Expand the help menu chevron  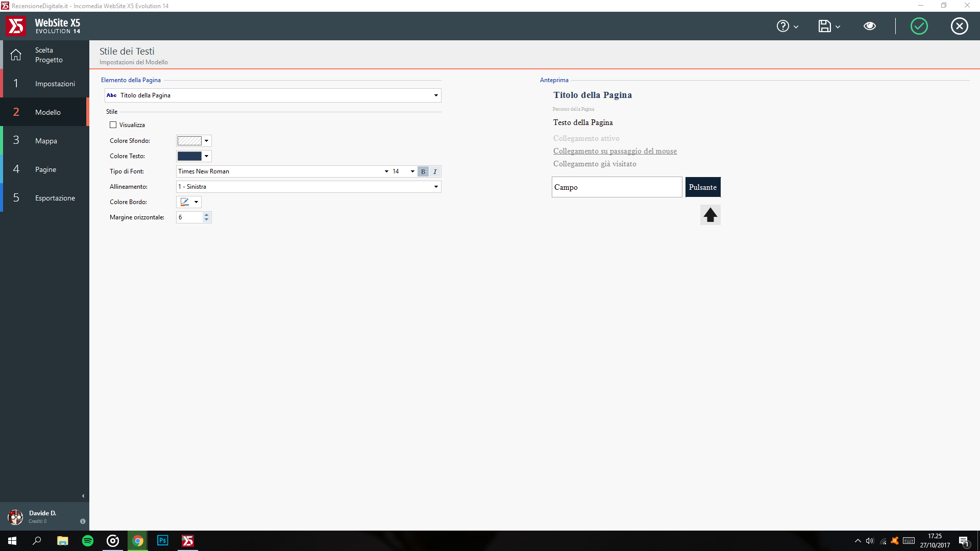tap(796, 27)
